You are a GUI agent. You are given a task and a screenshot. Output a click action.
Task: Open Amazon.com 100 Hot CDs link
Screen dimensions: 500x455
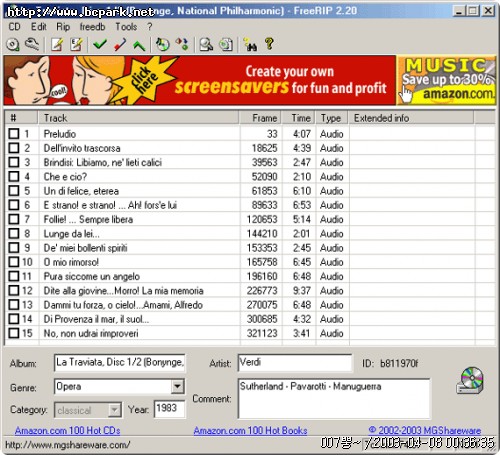[x=67, y=430]
